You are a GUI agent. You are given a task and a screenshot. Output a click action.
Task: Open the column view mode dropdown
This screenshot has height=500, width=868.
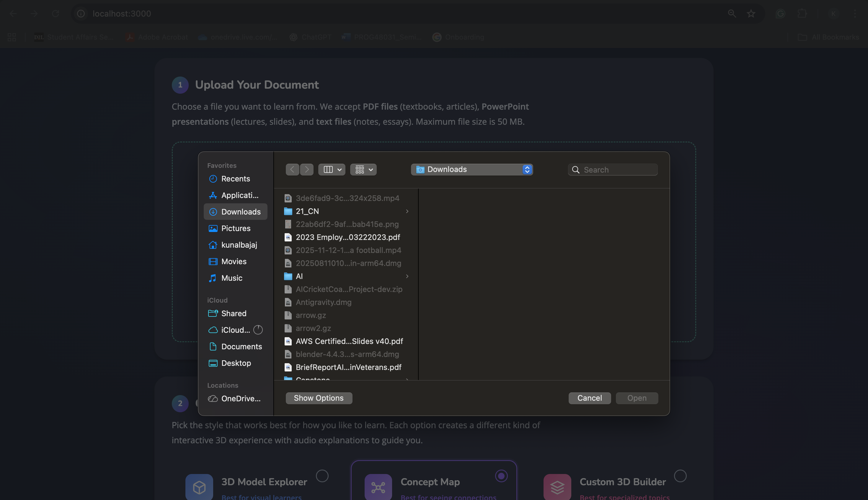[332, 170]
